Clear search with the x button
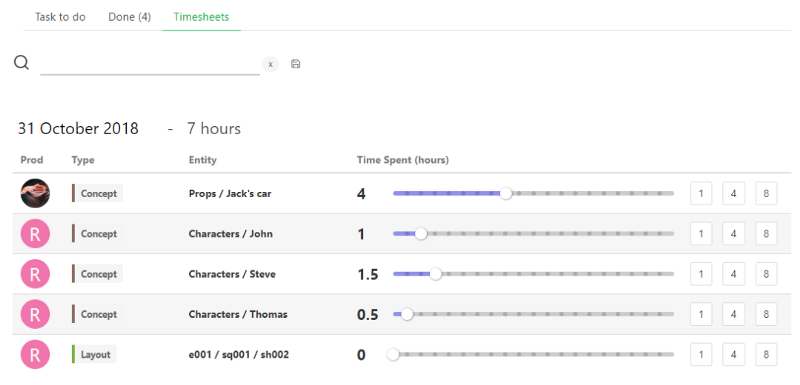This screenshot has width=800, height=385. coord(270,64)
